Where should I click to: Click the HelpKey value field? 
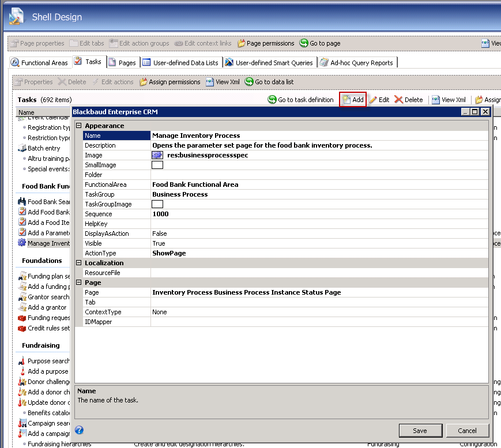[x=319, y=224]
